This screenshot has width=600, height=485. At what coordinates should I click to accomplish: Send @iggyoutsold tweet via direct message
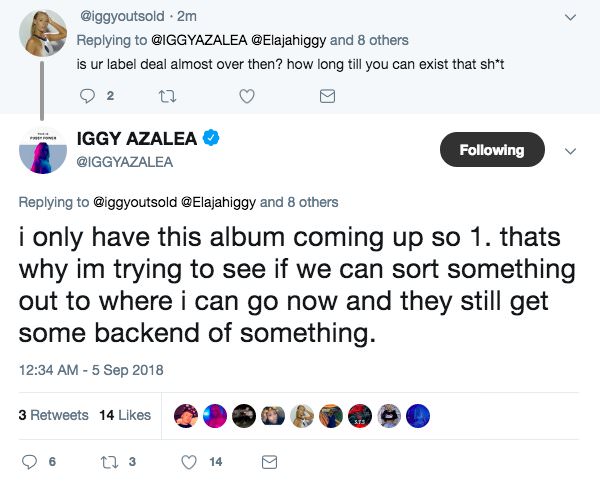pos(326,95)
